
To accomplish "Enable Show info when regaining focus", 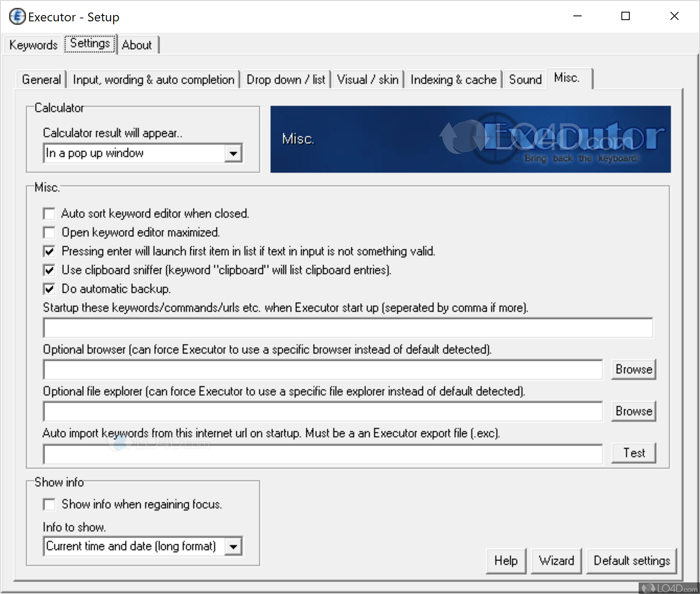I will (49, 504).
